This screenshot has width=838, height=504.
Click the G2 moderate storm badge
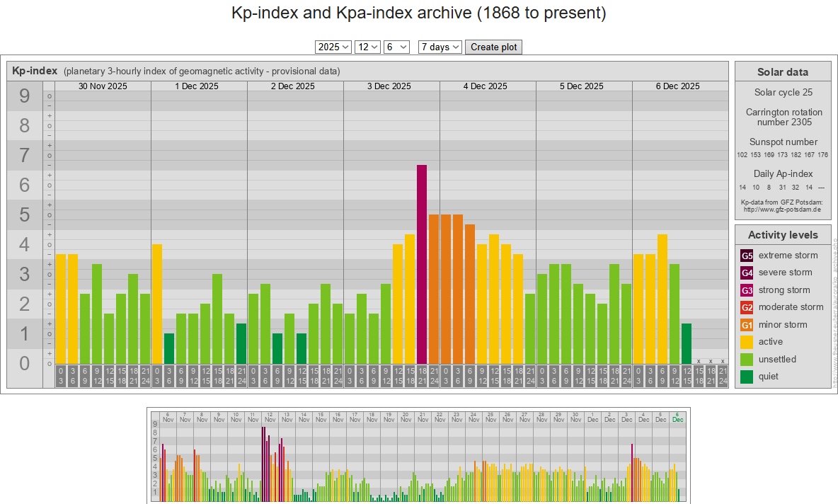[747, 307]
